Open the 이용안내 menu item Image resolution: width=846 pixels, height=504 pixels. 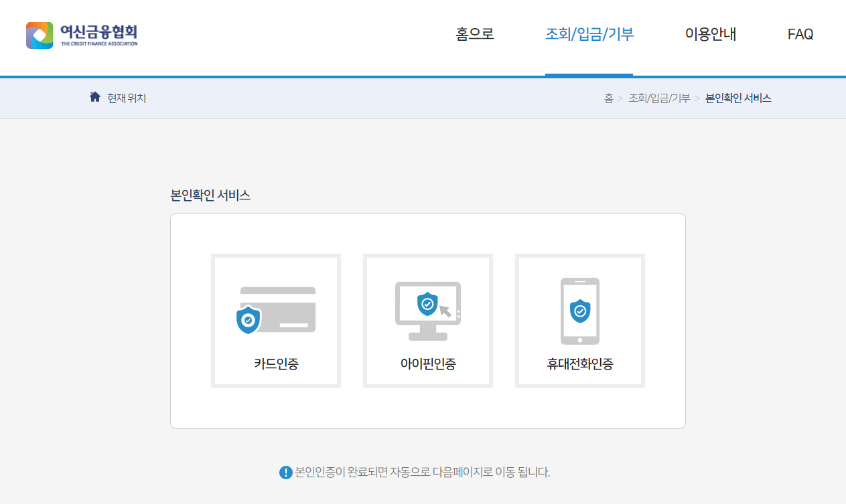coord(710,34)
